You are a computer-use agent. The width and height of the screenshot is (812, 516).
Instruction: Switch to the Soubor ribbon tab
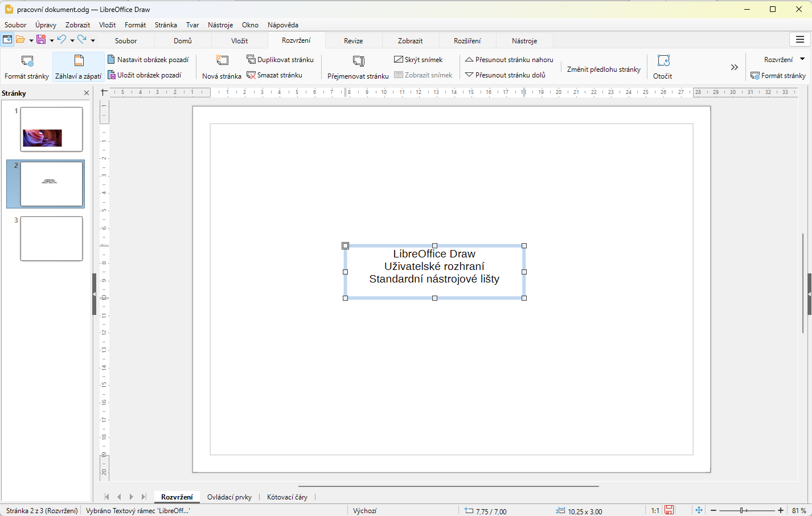click(x=126, y=40)
